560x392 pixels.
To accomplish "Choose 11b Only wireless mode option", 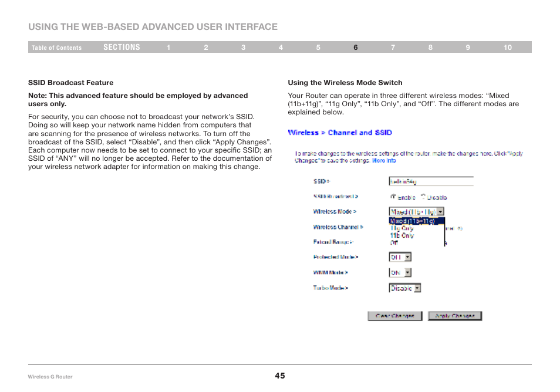I will (x=402, y=236).
